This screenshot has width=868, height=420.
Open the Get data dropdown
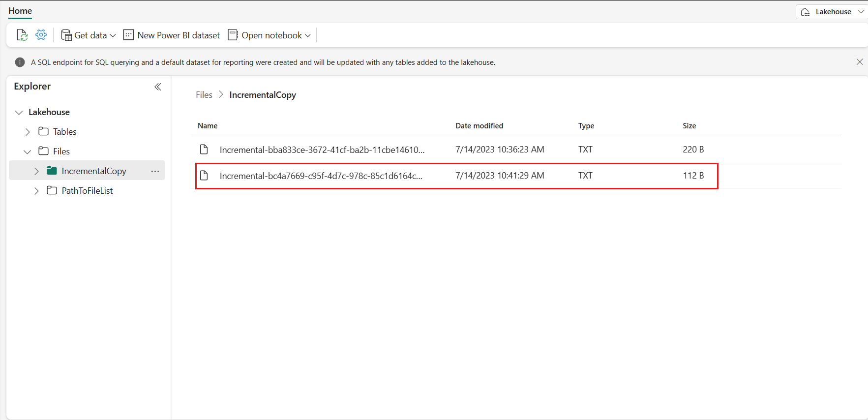89,35
